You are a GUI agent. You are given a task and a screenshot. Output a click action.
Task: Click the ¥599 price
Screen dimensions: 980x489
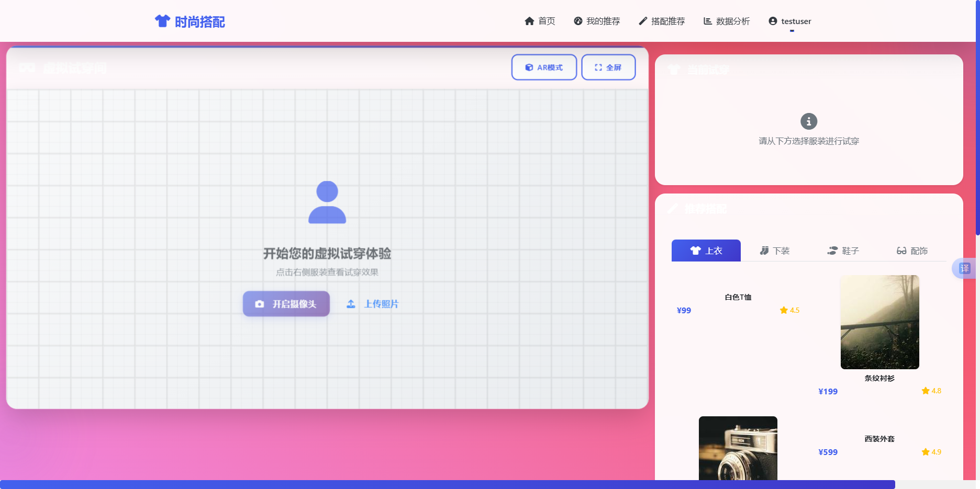[828, 452]
